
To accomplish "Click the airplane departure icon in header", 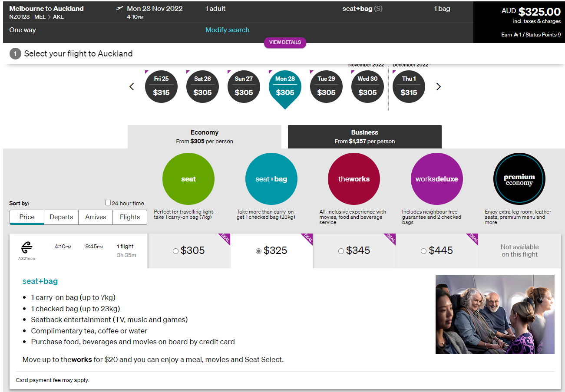I will click(x=120, y=9).
